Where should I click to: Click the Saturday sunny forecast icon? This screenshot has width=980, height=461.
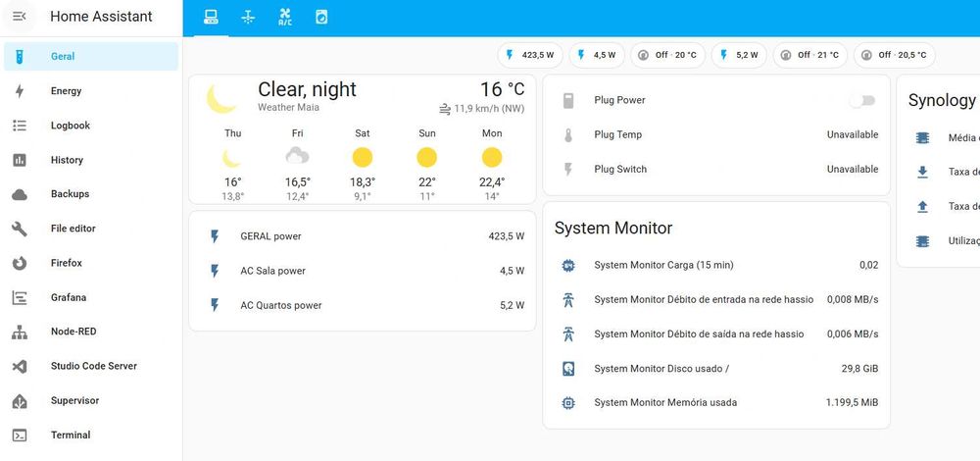click(x=363, y=157)
